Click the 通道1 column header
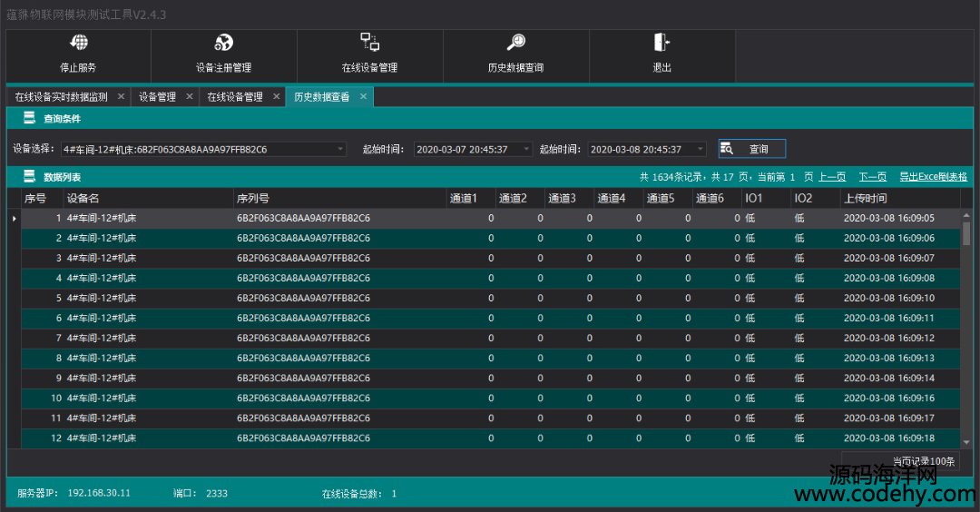Viewport: 980px width, 512px height. pos(471,198)
